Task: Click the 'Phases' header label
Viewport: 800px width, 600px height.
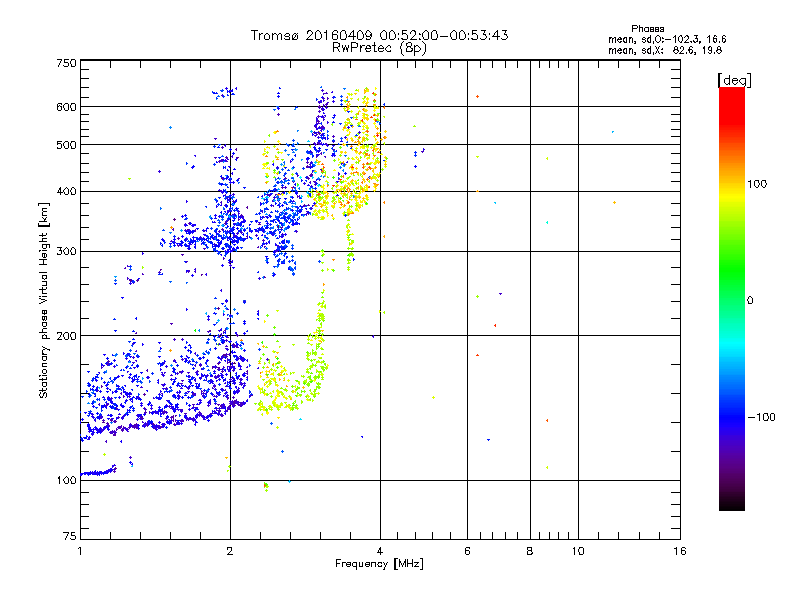Action: (x=647, y=29)
